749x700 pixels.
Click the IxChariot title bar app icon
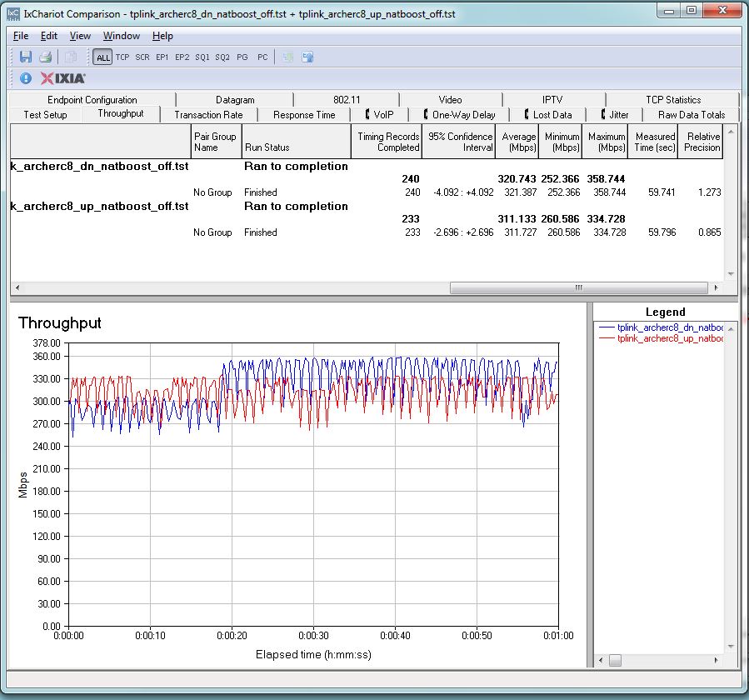pyautogui.click(x=13, y=14)
